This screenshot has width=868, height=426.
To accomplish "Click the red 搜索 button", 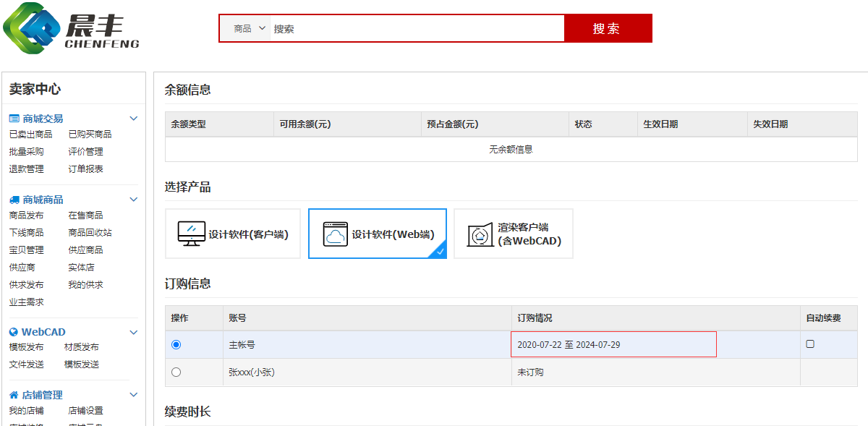I will click(607, 29).
